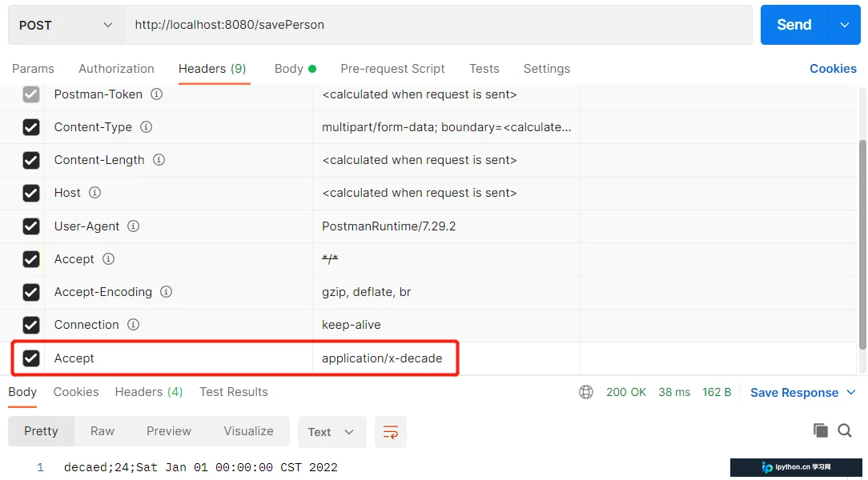Click the 162 B response size
This screenshot has height=480, width=868.
(717, 392)
